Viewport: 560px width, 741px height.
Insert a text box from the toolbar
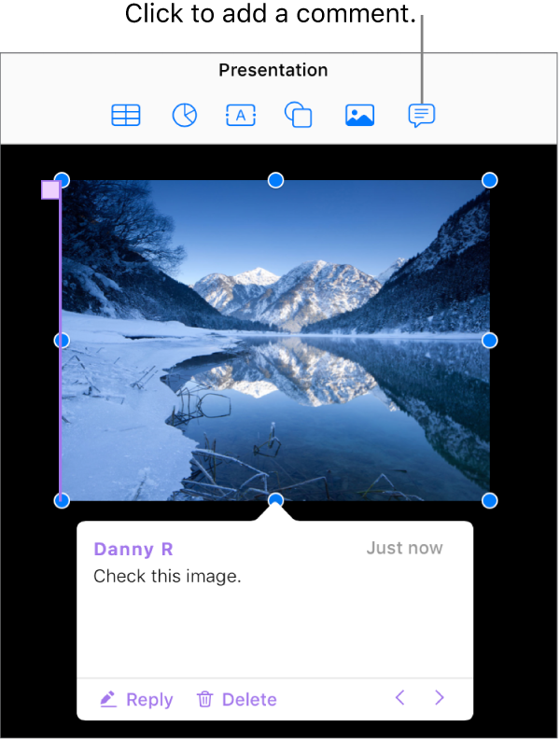click(241, 116)
